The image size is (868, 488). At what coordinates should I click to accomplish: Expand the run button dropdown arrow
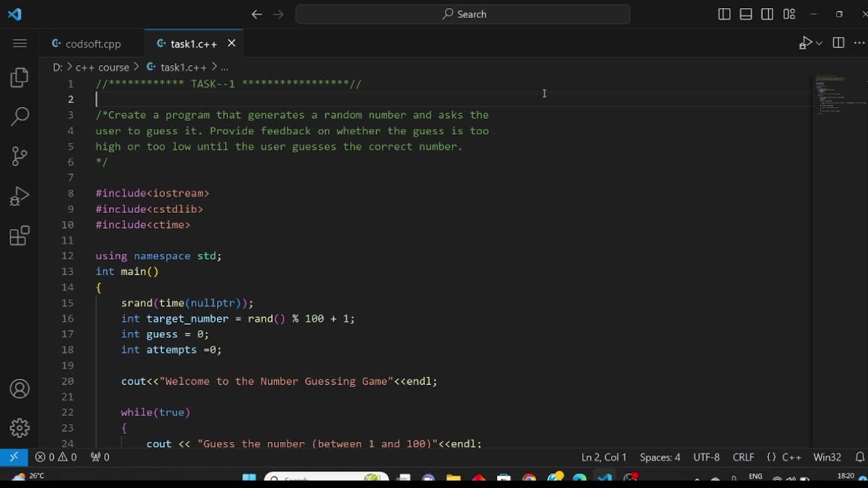click(x=819, y=43)
